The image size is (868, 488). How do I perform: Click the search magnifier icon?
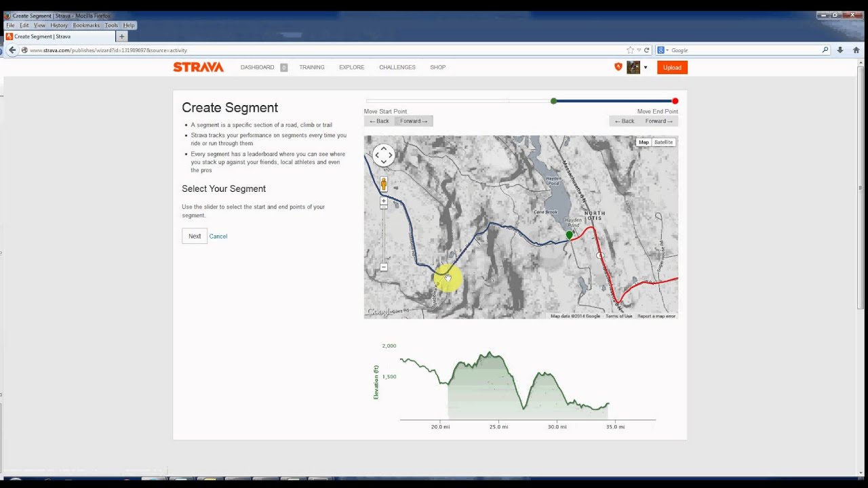pyautogui.click(x=825, y=50)
